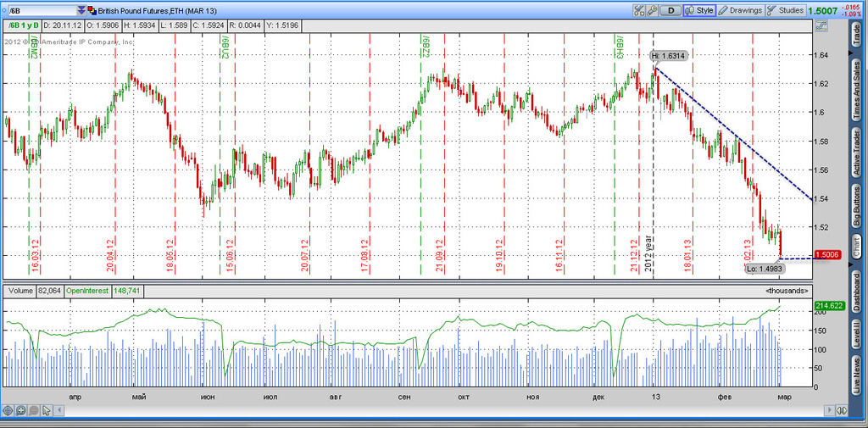Click the red 1.5006 last price tag

[829, 255]
